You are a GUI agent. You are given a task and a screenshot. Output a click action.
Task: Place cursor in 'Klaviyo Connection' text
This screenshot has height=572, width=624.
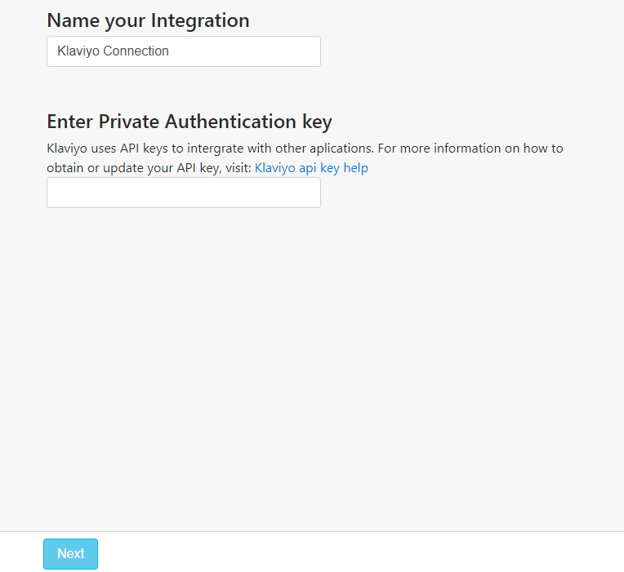click(x=113, y=51)
